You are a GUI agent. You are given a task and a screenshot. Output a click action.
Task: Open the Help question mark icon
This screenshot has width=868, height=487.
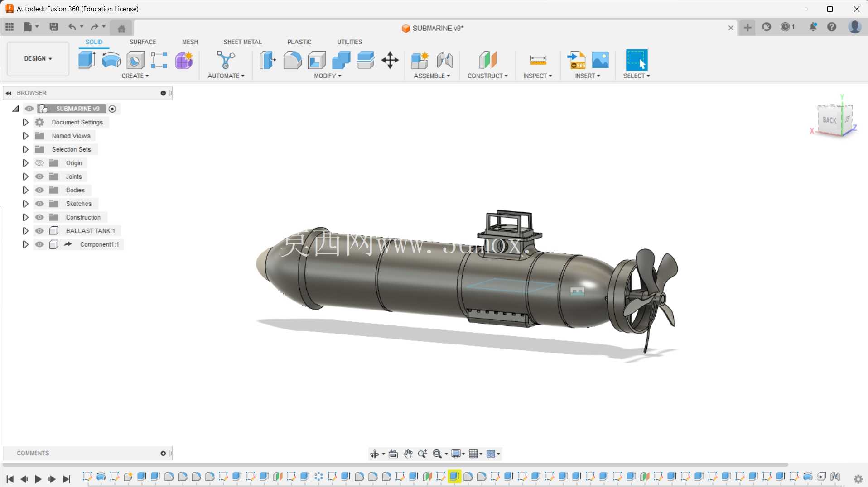(x=832, y=27)
